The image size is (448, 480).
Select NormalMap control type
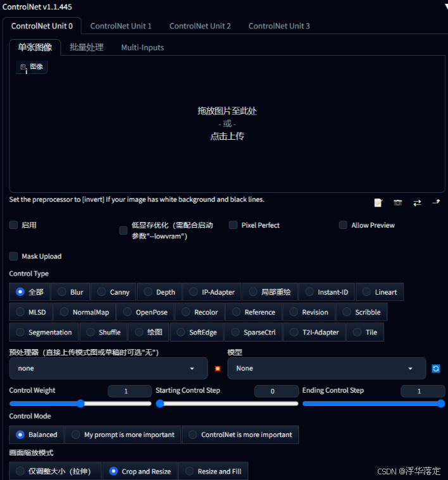click(85, 312)
